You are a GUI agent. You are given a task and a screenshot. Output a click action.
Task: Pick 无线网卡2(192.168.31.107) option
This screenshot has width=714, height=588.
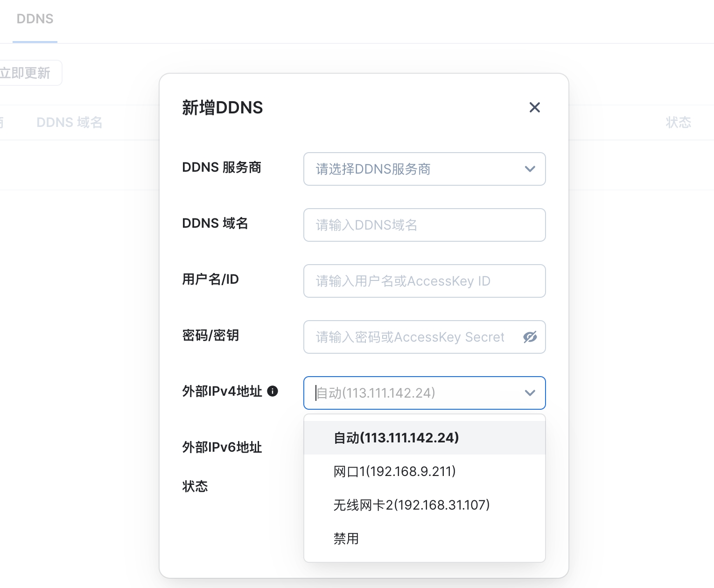click(425, 505)
